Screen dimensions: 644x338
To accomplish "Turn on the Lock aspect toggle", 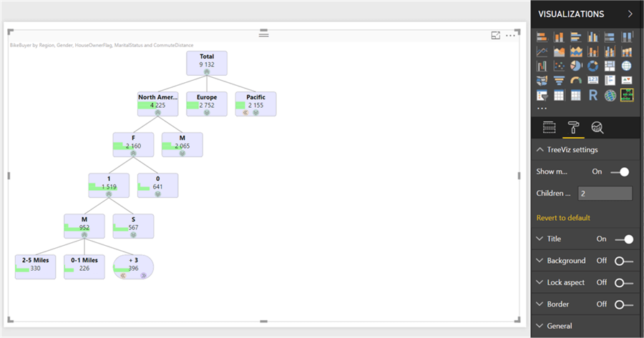I will (x=624, y=283).
